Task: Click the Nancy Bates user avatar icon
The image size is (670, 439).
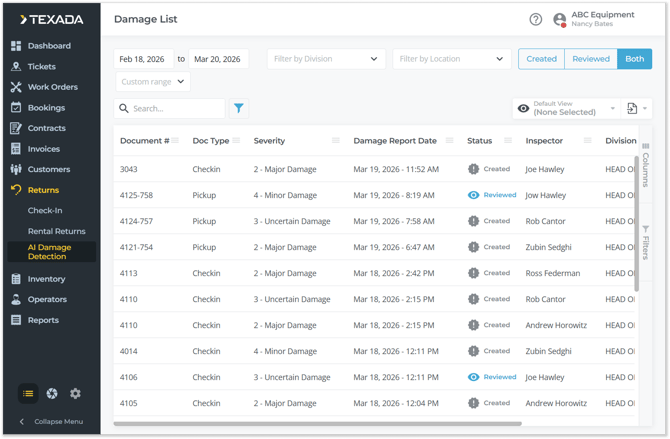Action: click(x=559, y=20)
